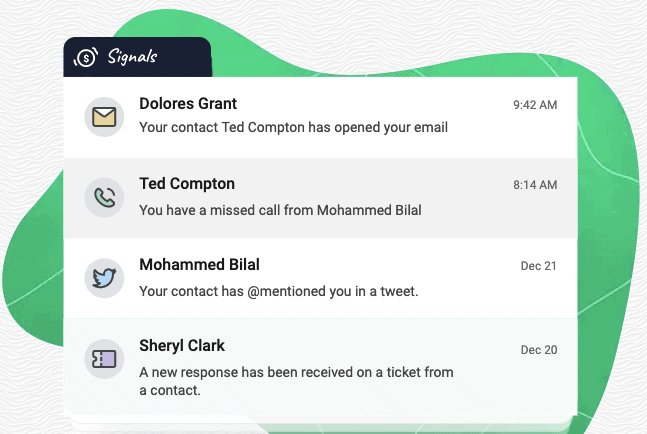Click the email envelope icon for Dolores Grant
Image resolution: width=647 pixels, height=434 pixels.
pyautogui.click(x=104, y=117)
